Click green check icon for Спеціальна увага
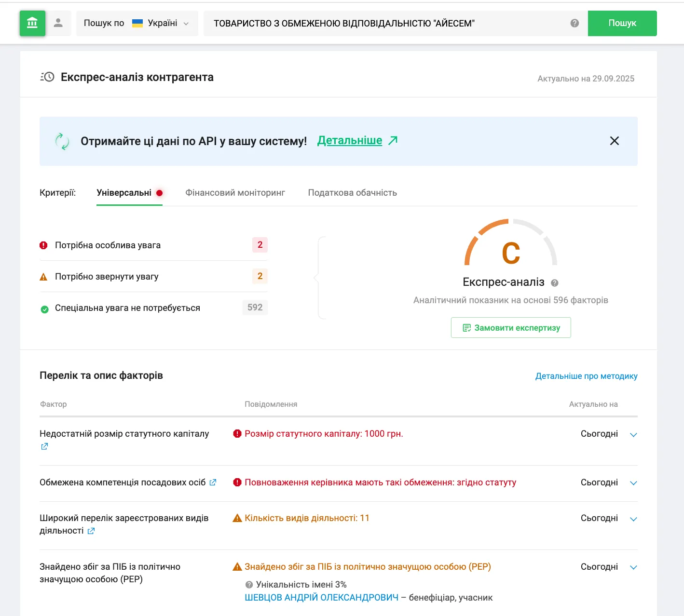The height and width of the screenshot is (616, 684). (43, 308)
